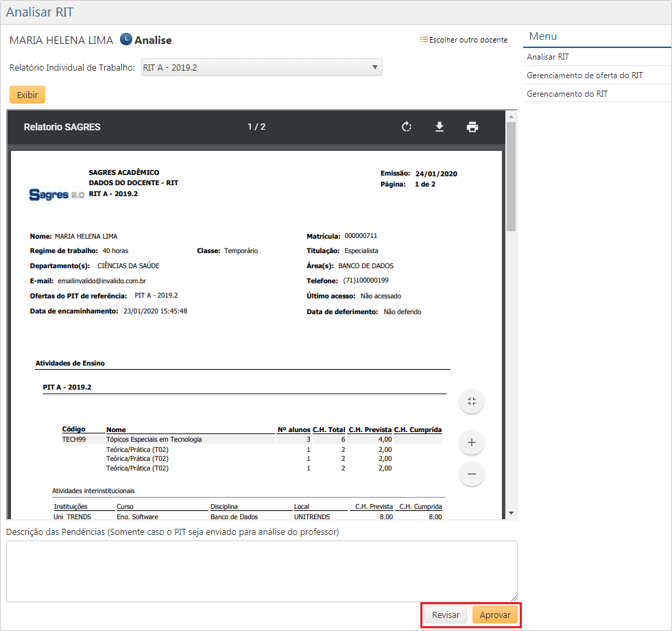This screenshot has width=672, height=631.
Task: Open the Relatório Individual de Trabalho dropdown
Action: pos(261,67)
